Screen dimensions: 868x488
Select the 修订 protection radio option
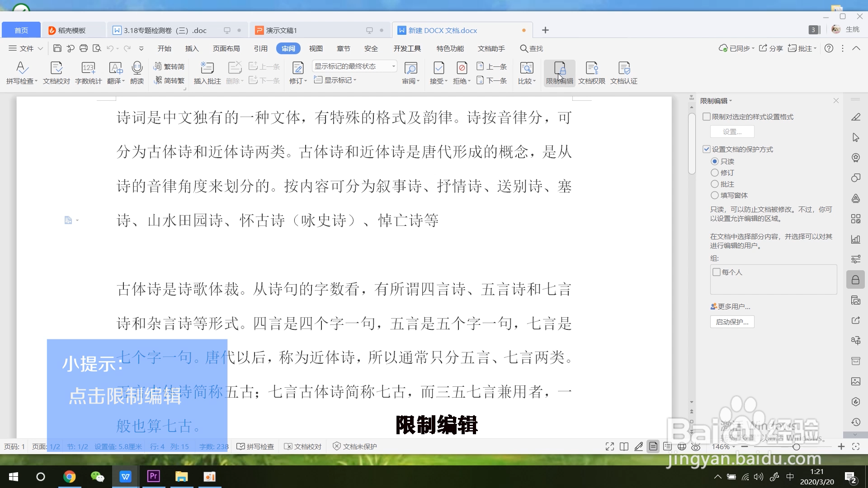[715, 173]
